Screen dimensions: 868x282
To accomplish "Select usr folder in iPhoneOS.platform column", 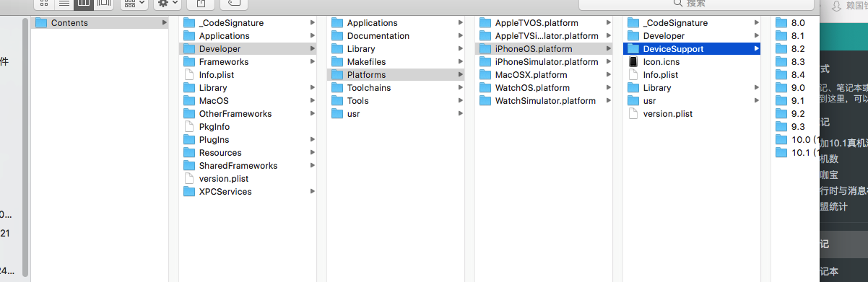I will coord(692,101).
